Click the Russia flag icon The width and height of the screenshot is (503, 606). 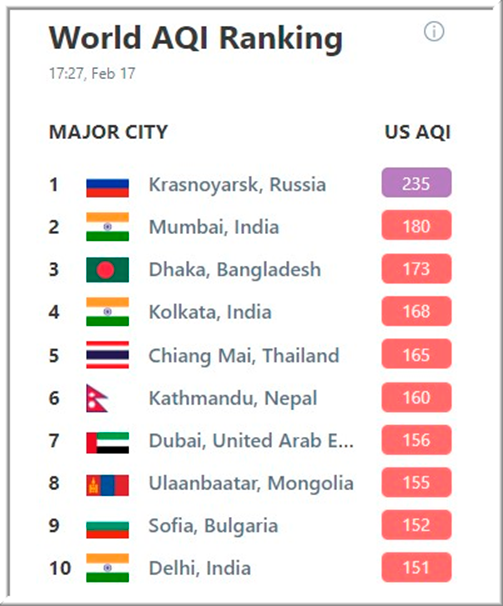point(107,187)
